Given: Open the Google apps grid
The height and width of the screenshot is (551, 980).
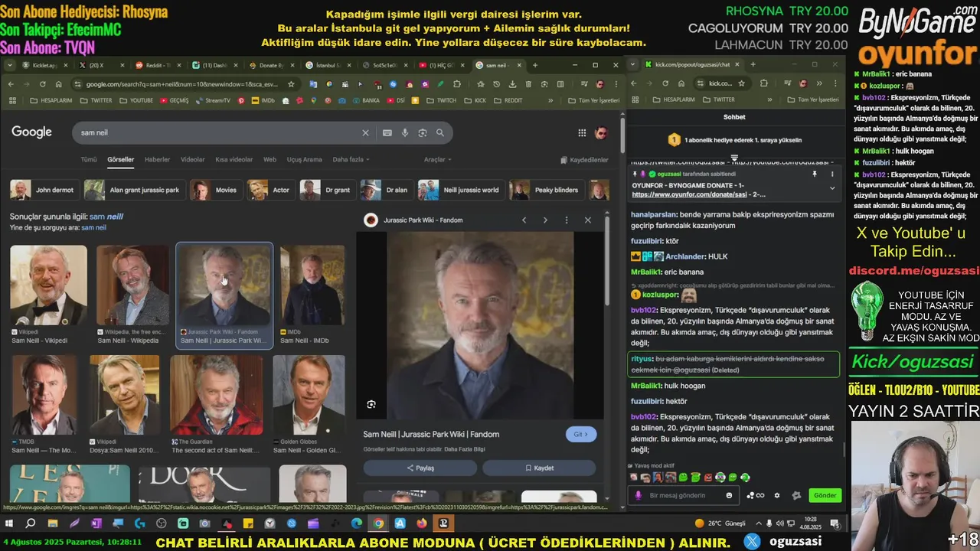Looking at the screenshot, I should (x=582, y=132).
